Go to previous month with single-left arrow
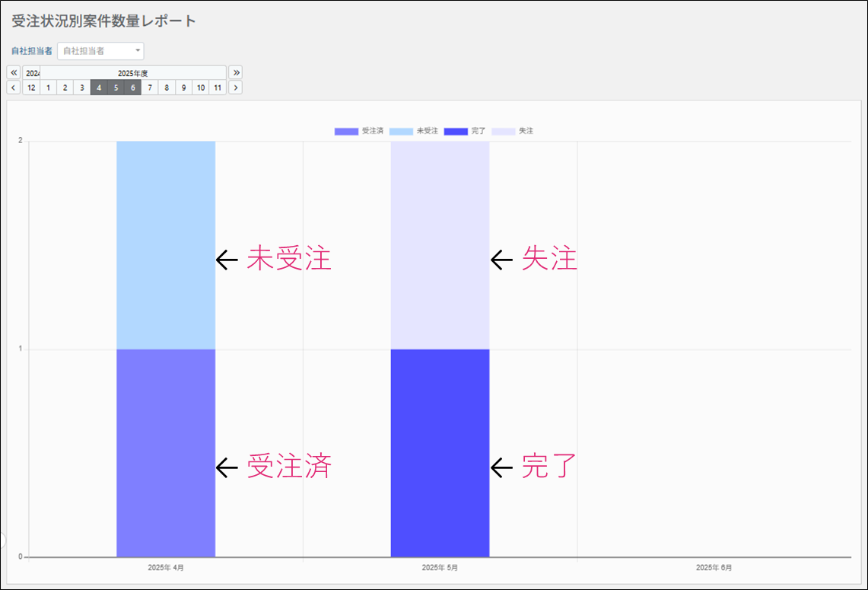 tap(14, 88)
